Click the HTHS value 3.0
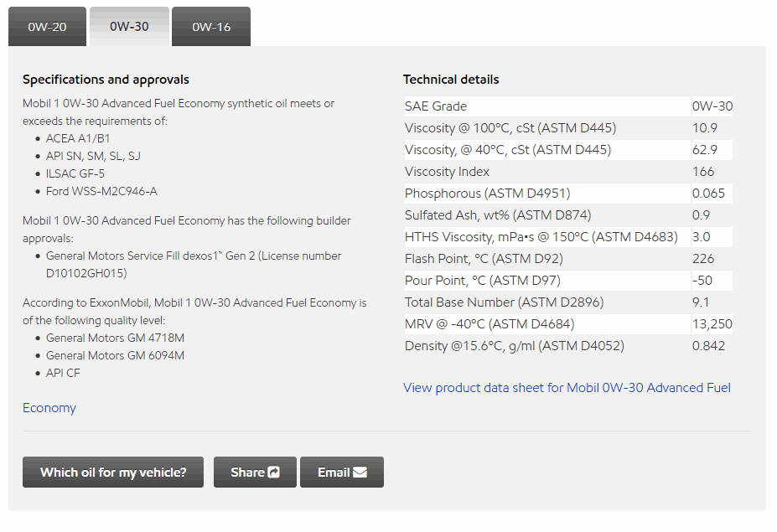 702,237
